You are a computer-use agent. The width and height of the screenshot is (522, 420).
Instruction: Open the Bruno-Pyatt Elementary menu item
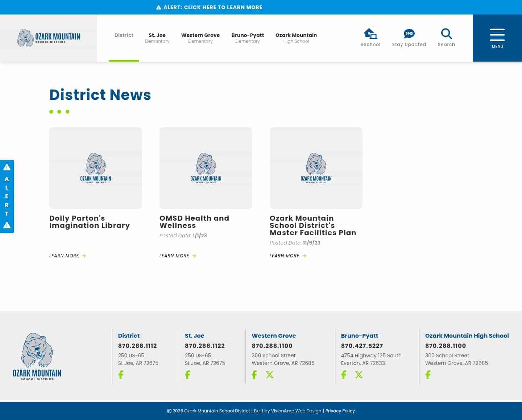248,38
